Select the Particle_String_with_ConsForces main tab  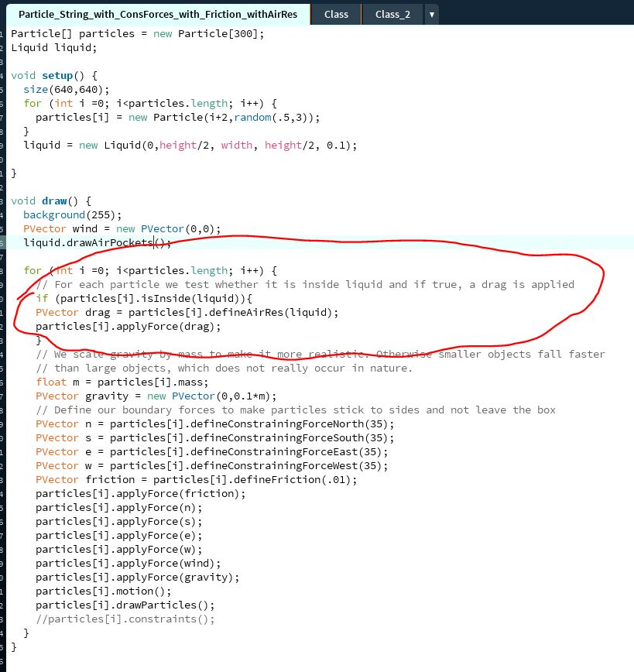tap(157, 14)
